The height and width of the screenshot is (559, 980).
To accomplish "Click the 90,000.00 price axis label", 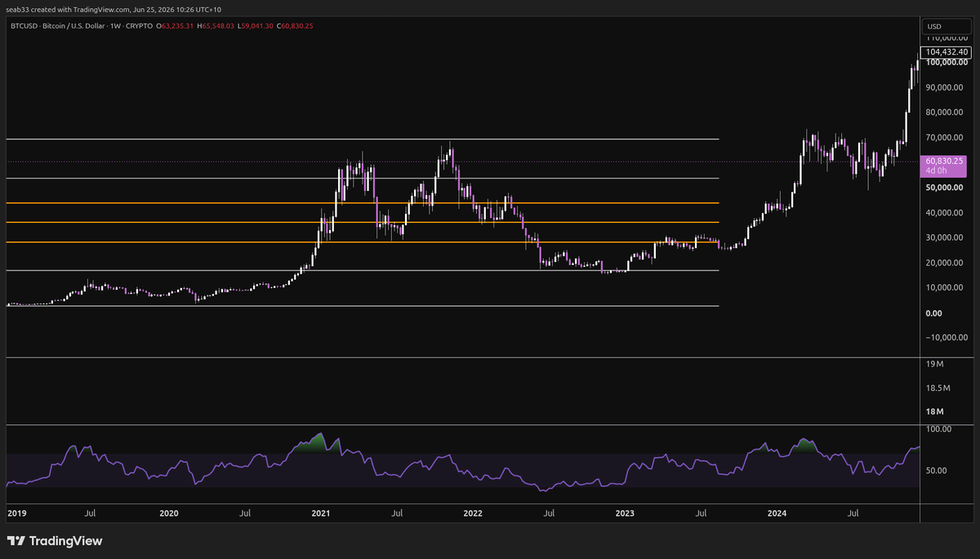I will click(946, 87).
